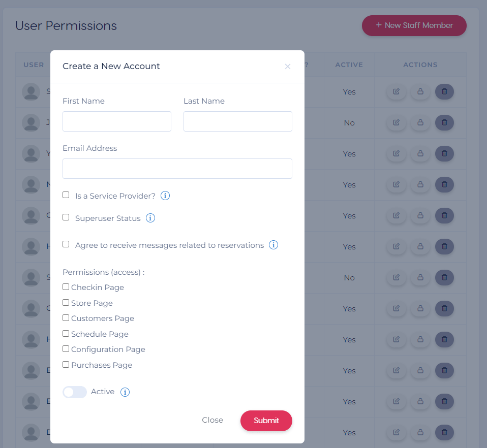Viewport: 487px width, 448px height.
Task: Select the Configuration Page permission checkbox
Action: click(x=66, y=349)
